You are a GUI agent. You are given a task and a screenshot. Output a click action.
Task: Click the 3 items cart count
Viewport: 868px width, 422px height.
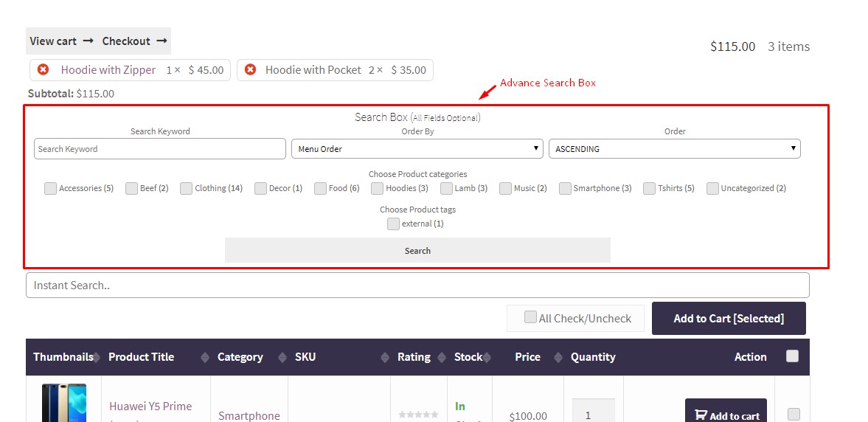click(788, 46)
